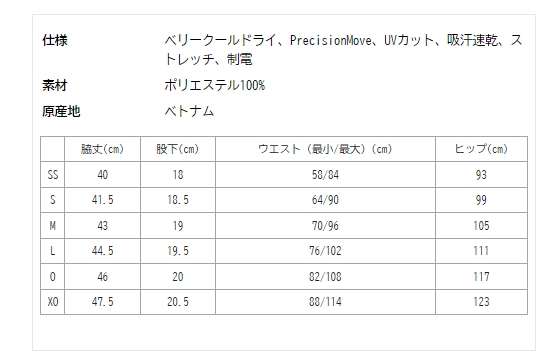Screen dimensions: 538x364
Task: Select the SS size row label
Action: [52, 175]
